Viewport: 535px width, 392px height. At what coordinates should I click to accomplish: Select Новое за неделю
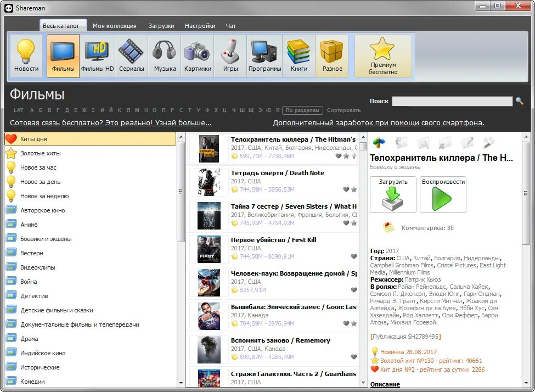[91, 197]
